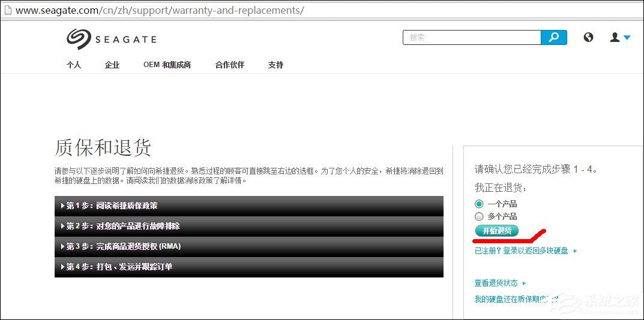Select the 一个产品 radio button

click(x=479, y=204)
